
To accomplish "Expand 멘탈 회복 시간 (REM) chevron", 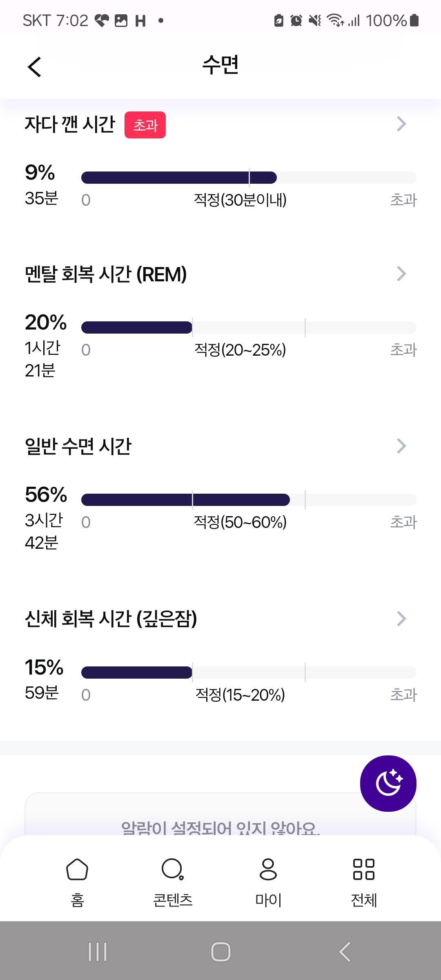I will pyautogui.click(x=401, y=274).
